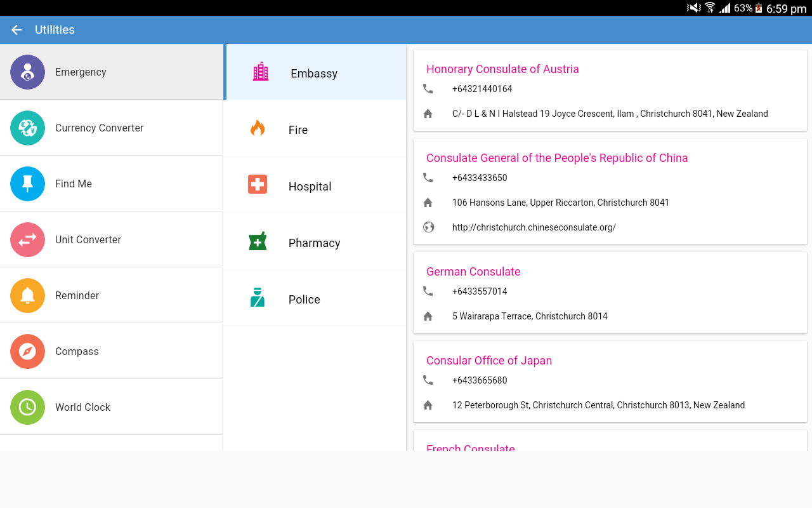Viewport: 812px width, 508px height.
Task: Tap home icon beside 106 Hansons Lane
Action: coord(428,203)
